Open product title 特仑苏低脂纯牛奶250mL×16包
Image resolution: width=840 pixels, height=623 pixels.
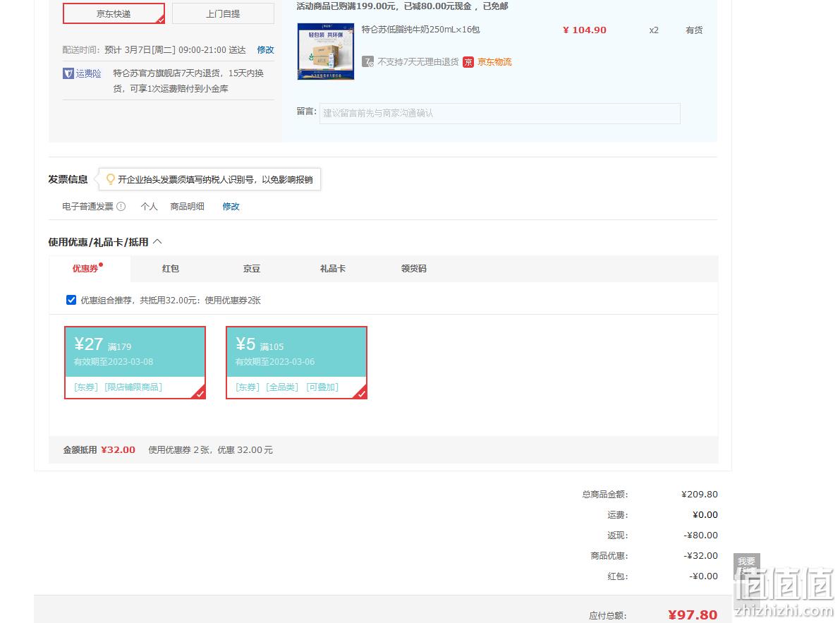coord(420,30)
